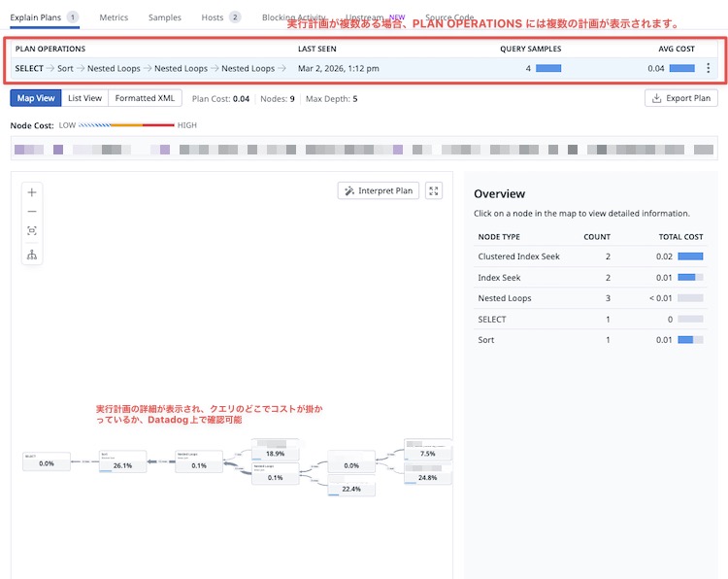728x579 pixels.
Task: Click the LAST SEEN column header
Action: pos(317,49)
